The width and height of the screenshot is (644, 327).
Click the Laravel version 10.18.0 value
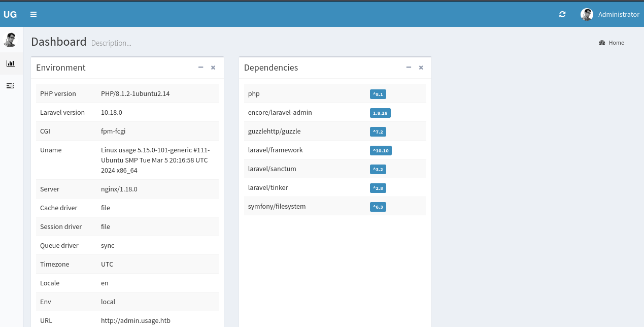point(111,112)
